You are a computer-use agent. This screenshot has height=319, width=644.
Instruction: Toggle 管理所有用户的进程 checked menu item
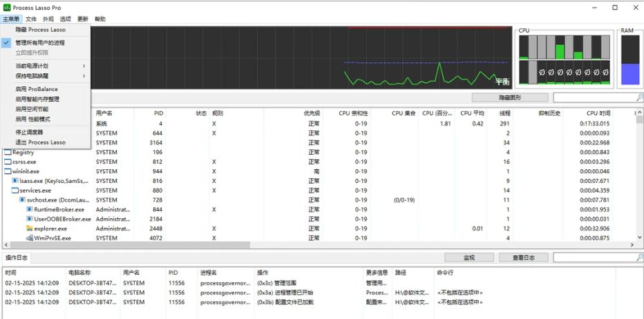pos(46,43)
